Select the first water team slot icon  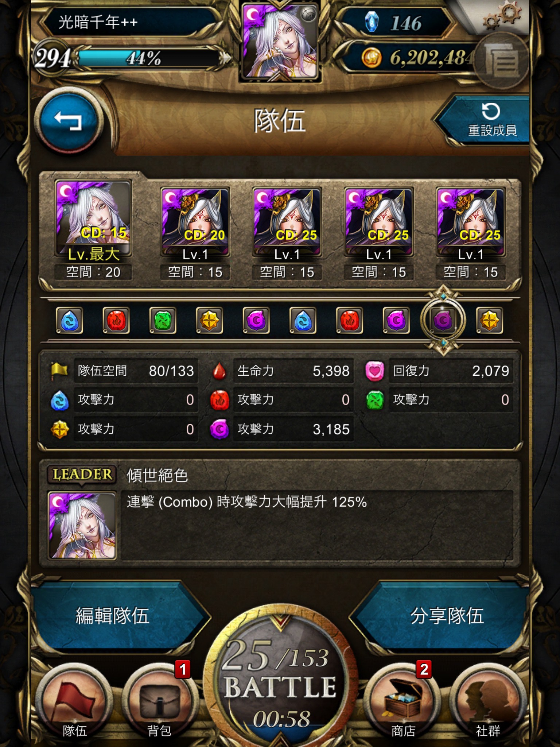(69, 320)
